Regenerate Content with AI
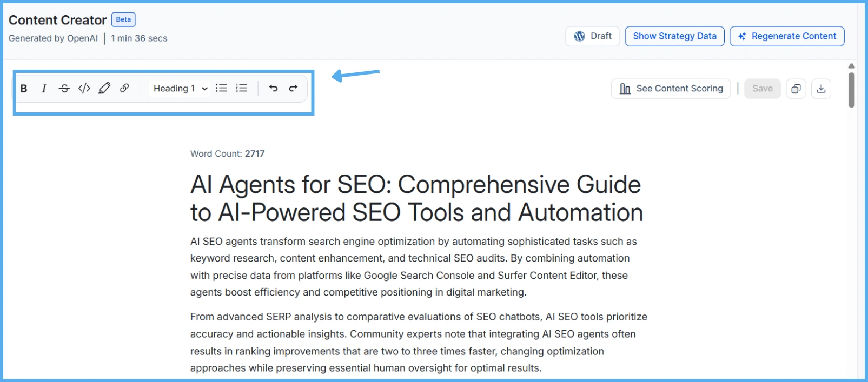 [x=787, y=36]
